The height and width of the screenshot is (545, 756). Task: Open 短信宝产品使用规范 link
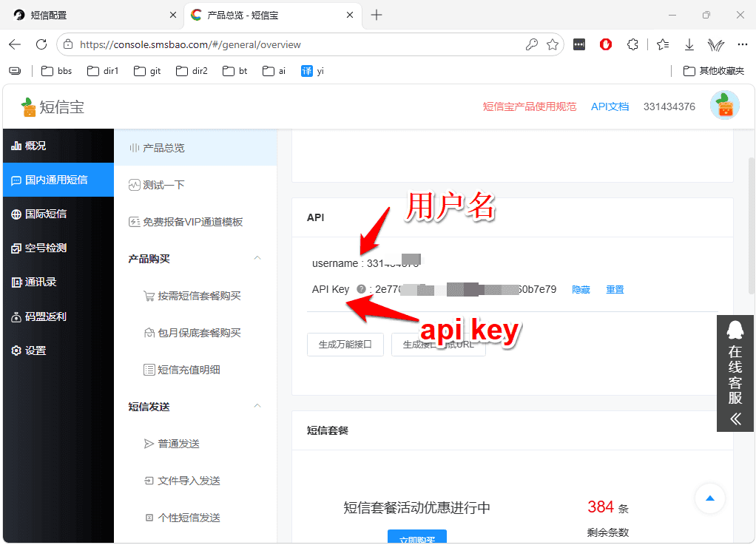(530, 106)
